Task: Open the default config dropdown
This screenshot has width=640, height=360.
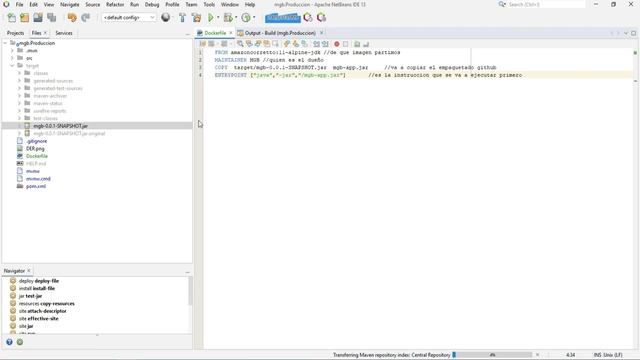Action: tap(129, 18)
